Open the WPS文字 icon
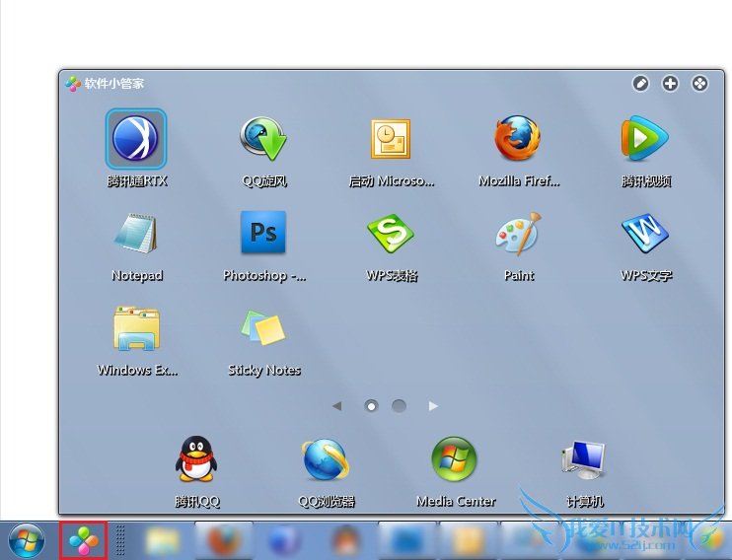Viewport: 732px width, 560px height. (645, 234)
